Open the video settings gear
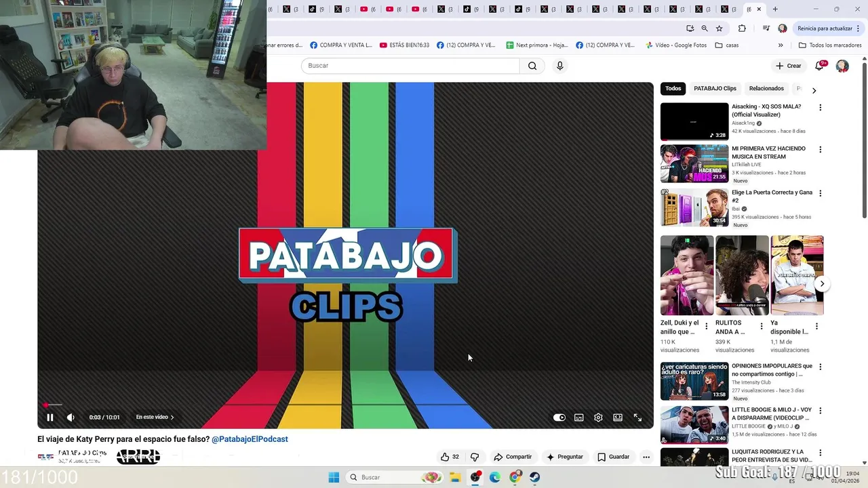 598,418
